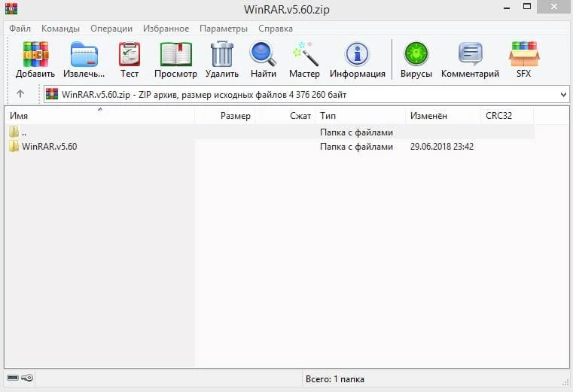Click the archive icon in the address bar
Image resolution: width=573 pixels, height=392 pixels.
pos(52,94)
